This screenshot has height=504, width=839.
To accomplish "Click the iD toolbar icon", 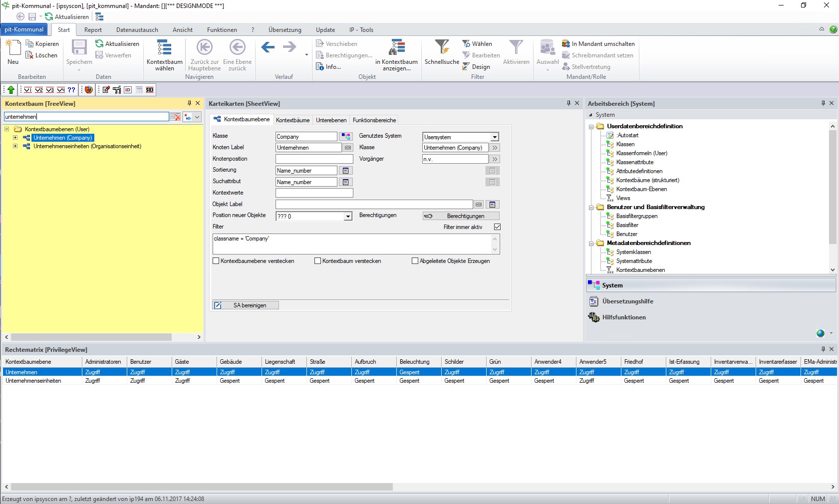I will tap(127, 90).
